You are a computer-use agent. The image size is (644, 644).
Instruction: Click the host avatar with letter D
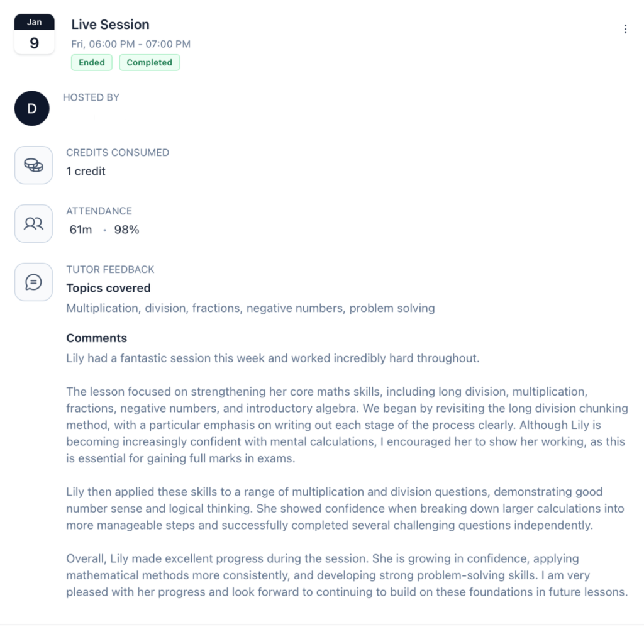32,108
